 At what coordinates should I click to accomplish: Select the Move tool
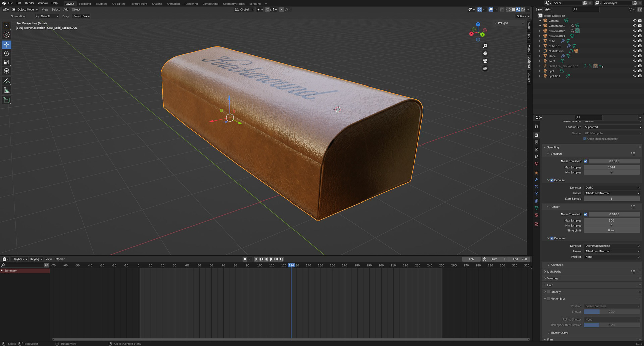coord(6,45)
